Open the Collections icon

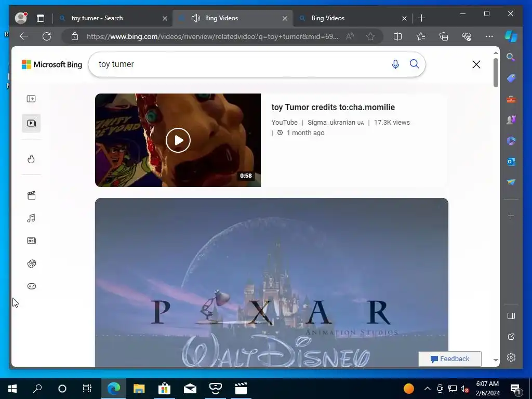point(444,36)
